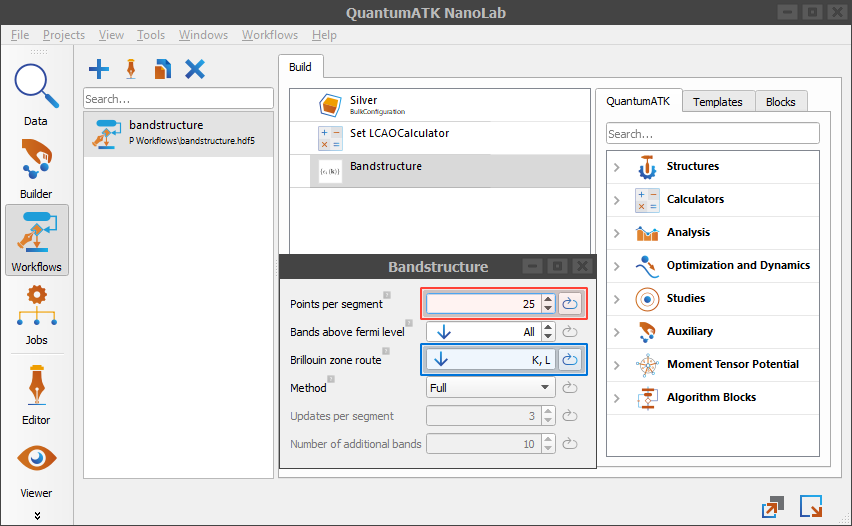Click the Calculators category icon
Image resolution: width=852 pixels, height=526 pixels.
pyautogui.click(x=647, y=200)
